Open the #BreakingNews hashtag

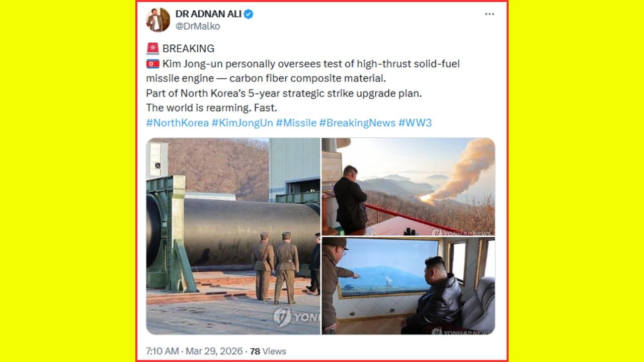tap(357, 123)
